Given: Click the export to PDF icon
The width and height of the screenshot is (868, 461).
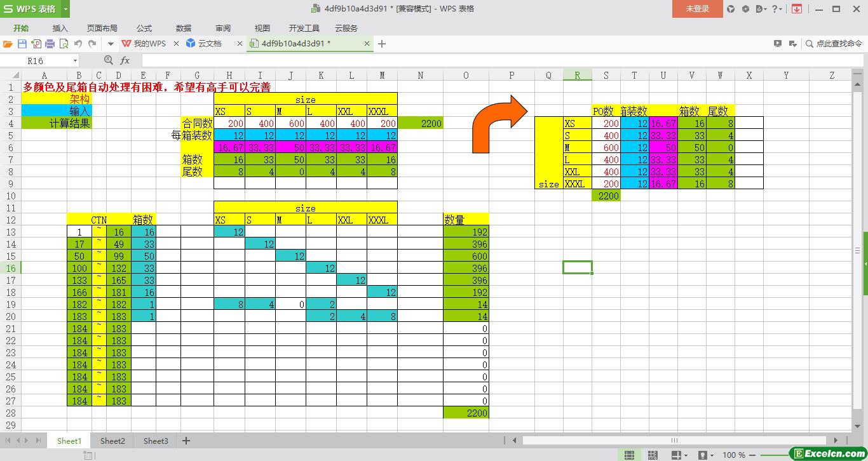Looking at the screenshot, I should pyautogui.click(x=36, y=44).
